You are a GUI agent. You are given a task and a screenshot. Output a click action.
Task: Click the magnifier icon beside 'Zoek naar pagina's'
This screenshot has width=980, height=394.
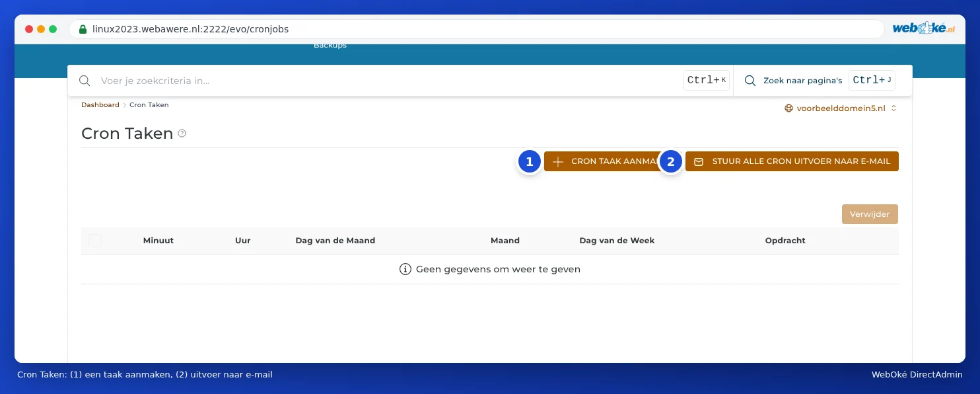coord(750,81)
